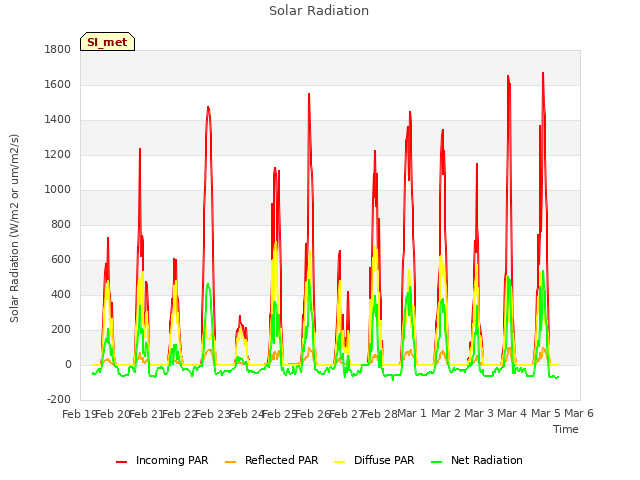
Task: Select the Incoming PAR legend label
Action: point(172,460)
